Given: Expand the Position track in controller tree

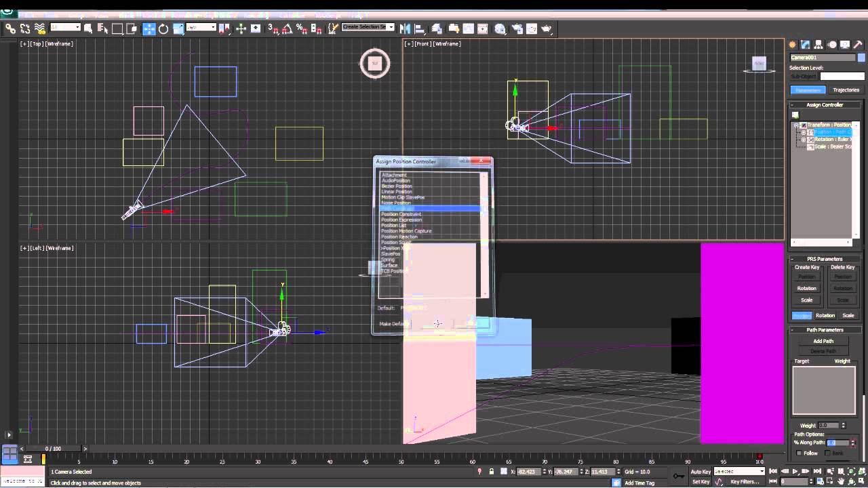Looking at the screenshot, I should tap(804, 132).
